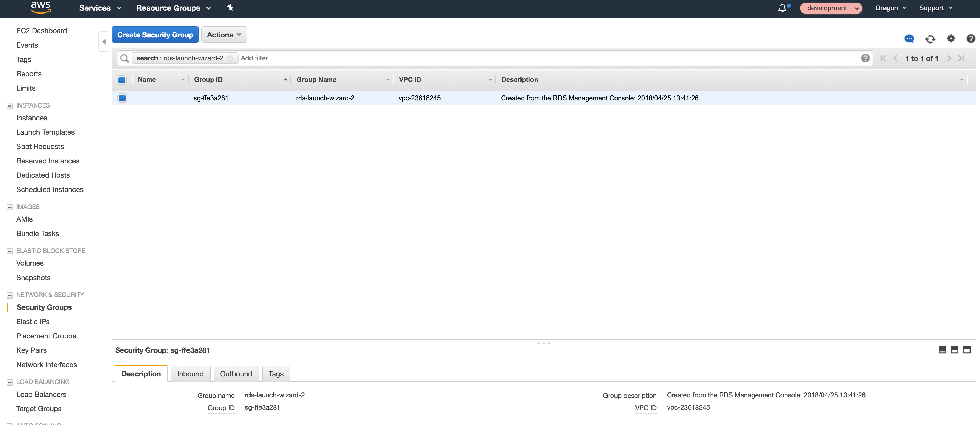Click the search bar help question icon
980x425 pixels.
(865, 58)
